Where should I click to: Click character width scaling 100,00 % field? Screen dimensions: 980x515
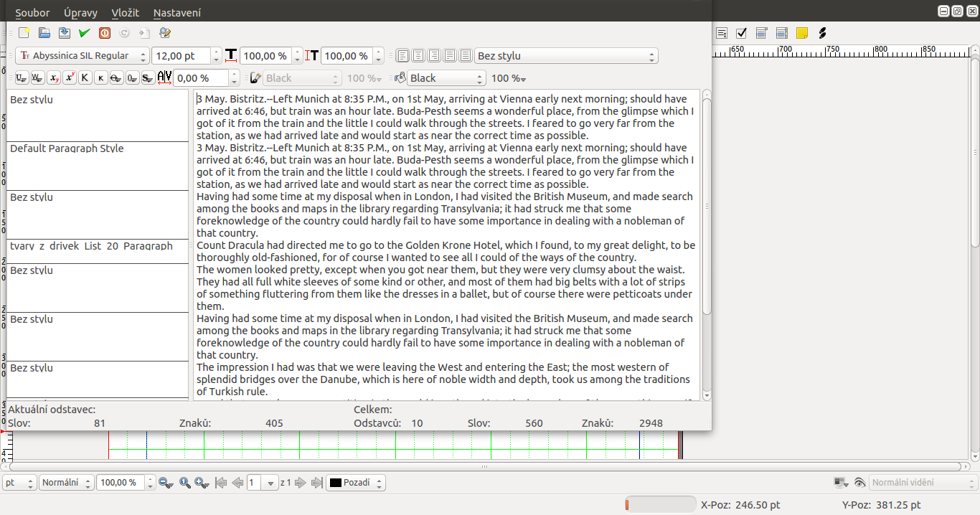tap(265, 55)
